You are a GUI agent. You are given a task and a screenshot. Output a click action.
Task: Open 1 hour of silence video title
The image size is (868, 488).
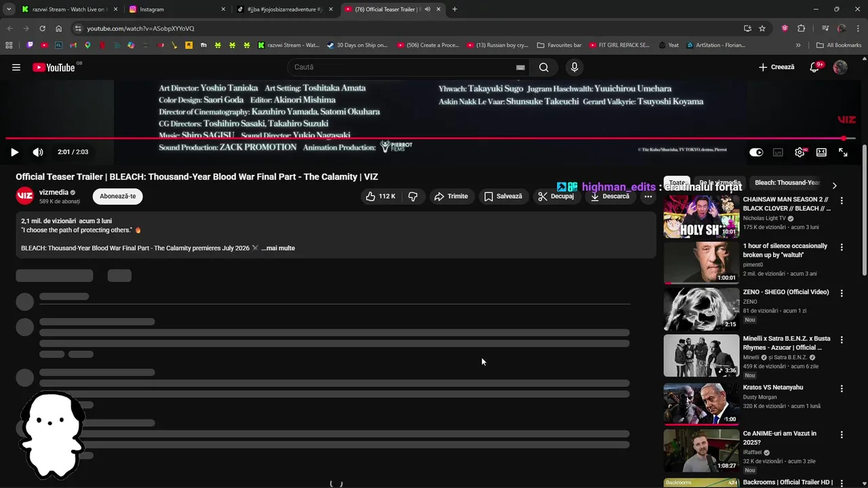(x=785, y=250)
